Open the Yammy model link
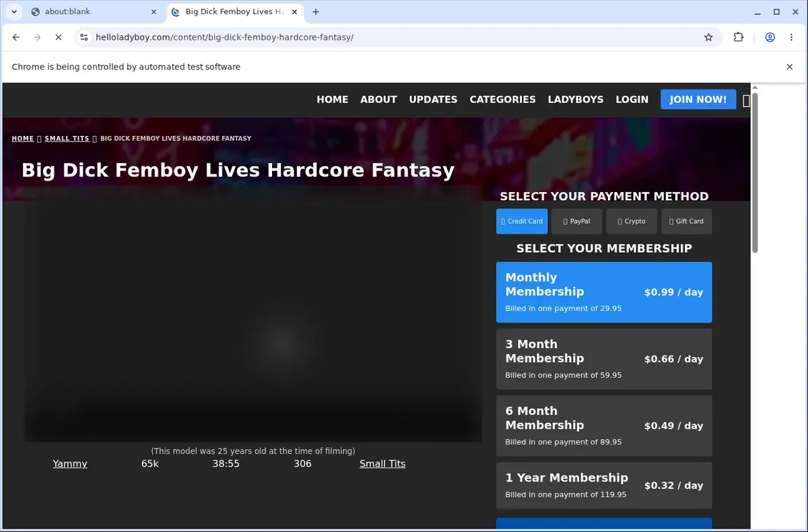This screenshot has height=532, width=808. 70,464
